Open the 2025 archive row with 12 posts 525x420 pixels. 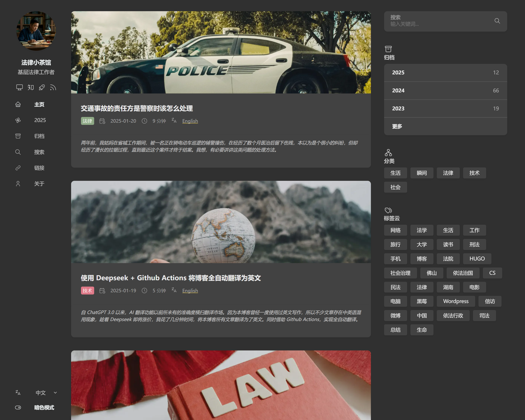(x=445, y=73)
